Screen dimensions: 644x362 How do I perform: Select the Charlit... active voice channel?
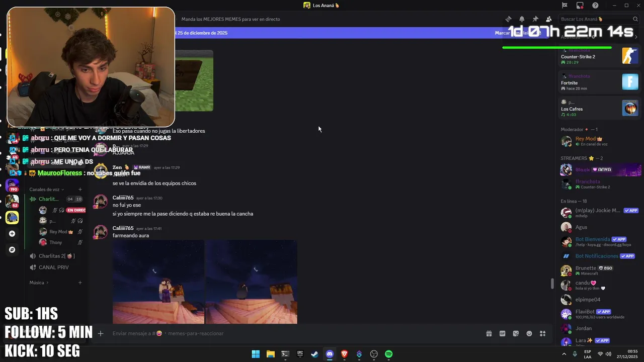(56, 199)
